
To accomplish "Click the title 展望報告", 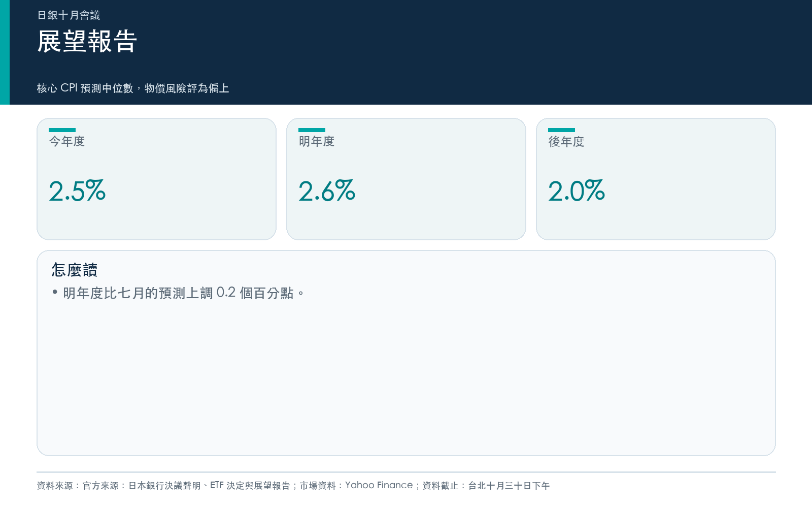I will (x=87, y=41).
